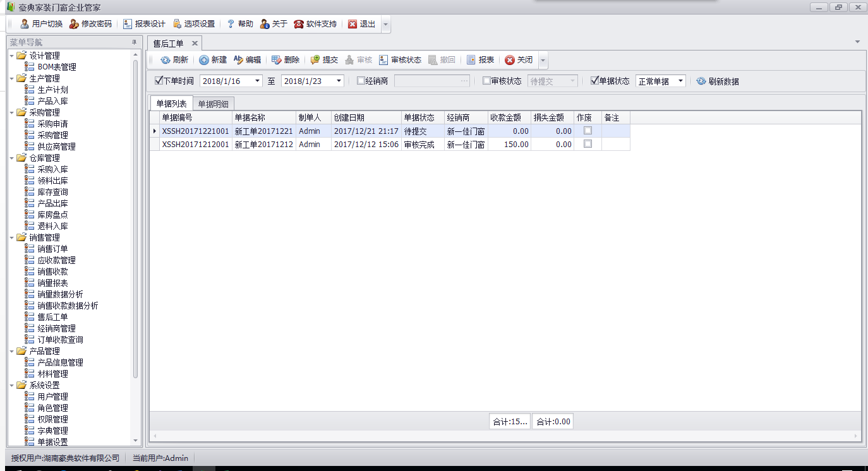
Task: Click the 用户切换 switch user icon
Action: pyautogui.click(x=25, y=24)
